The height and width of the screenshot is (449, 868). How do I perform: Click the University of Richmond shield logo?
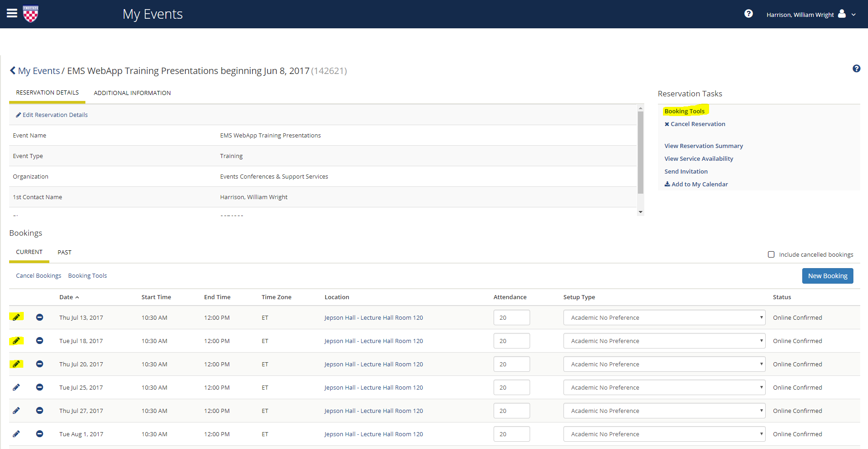click(31, 14)
